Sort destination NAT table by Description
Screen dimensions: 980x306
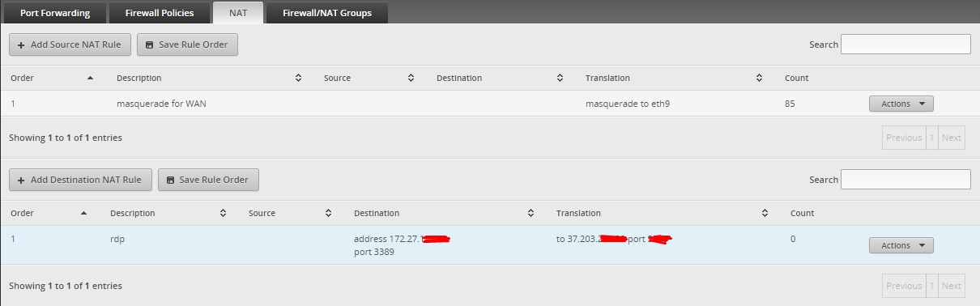pyautogui.click(x=168, y=213)
